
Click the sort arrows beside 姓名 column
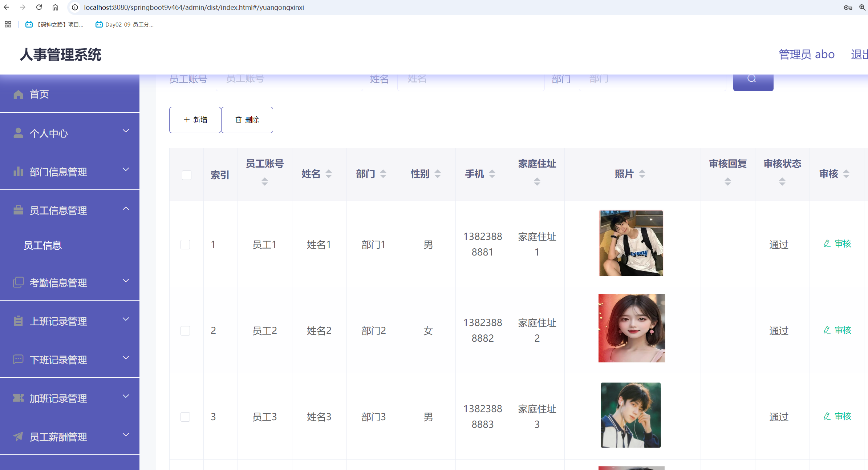tap(329, 174)
